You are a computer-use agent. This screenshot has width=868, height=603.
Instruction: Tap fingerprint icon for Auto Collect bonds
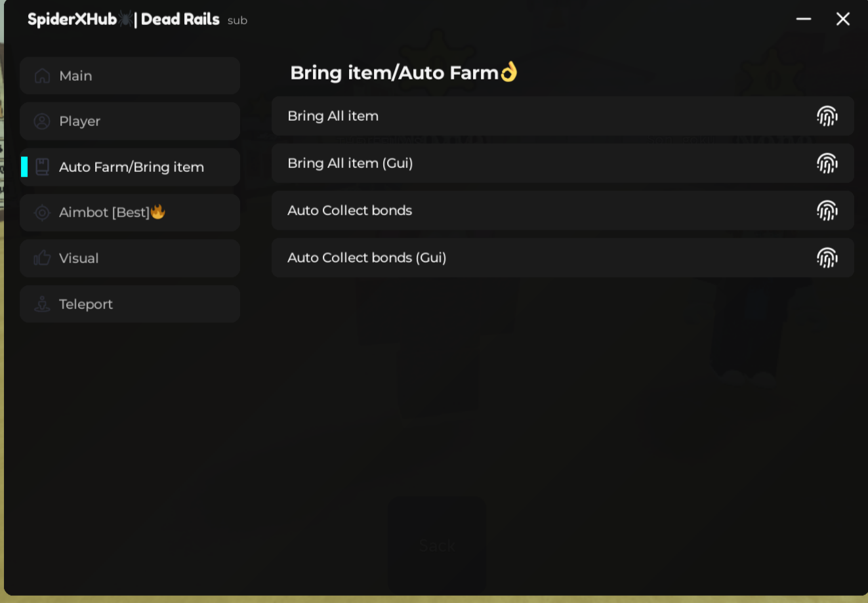pos(827,211)
